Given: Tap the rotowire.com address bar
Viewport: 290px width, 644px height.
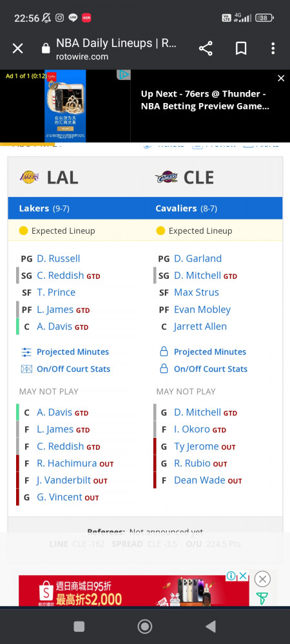Looking at the screenshot, I should (117, 50).
